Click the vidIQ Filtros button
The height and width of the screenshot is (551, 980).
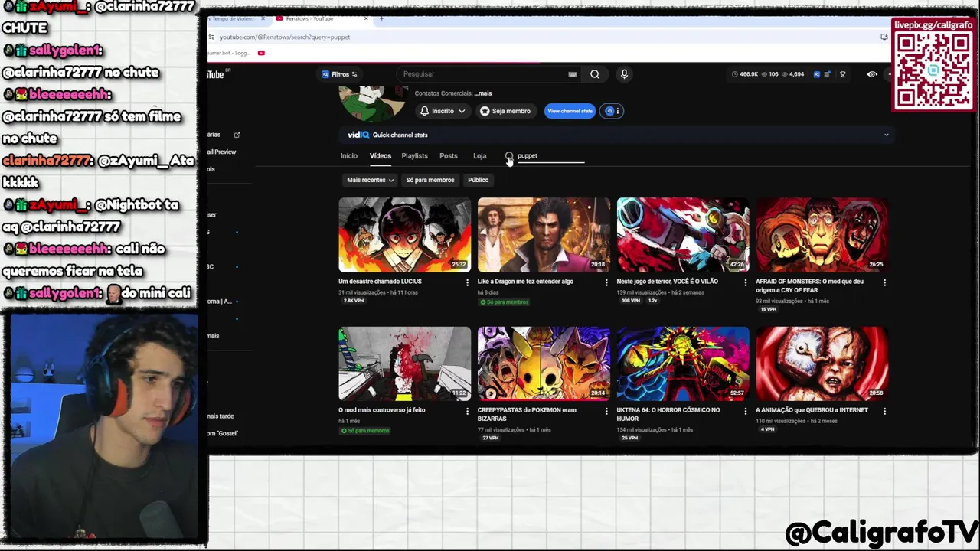tap(340, 74)
